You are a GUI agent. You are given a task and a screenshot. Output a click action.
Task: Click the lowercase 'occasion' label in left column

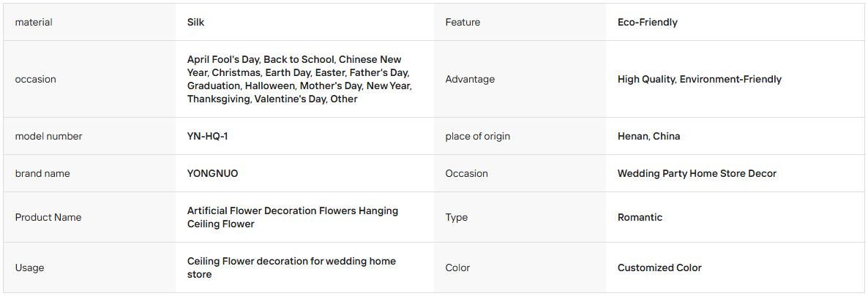click(x=35, y=79)
